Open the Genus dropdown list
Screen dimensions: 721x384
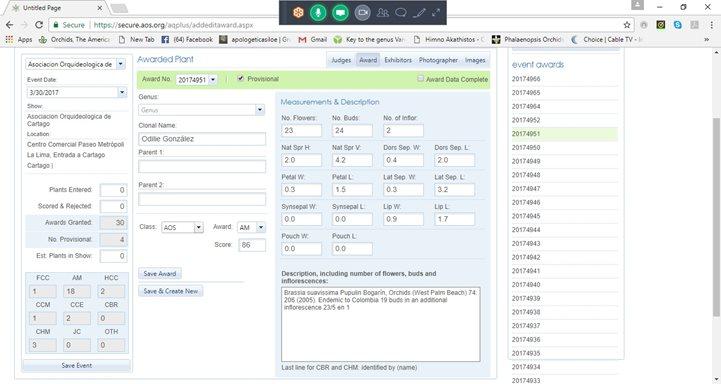[x=260, y=110]
